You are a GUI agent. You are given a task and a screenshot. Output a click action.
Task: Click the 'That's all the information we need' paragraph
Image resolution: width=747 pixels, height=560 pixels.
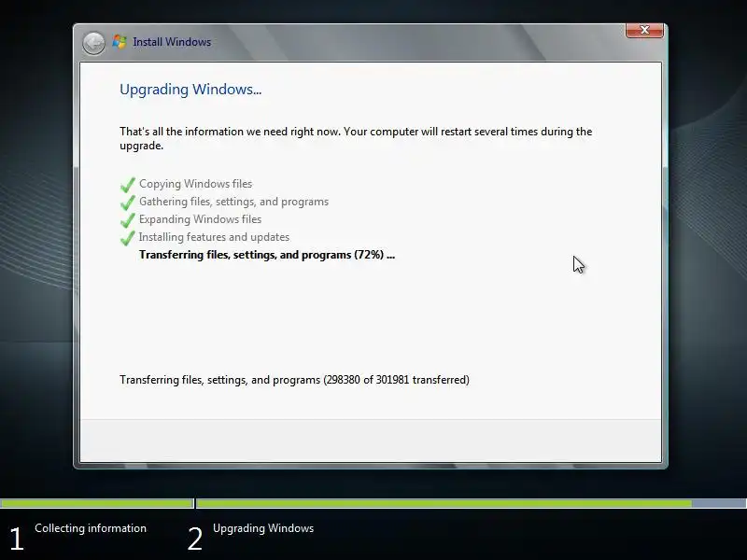[356, 138]
